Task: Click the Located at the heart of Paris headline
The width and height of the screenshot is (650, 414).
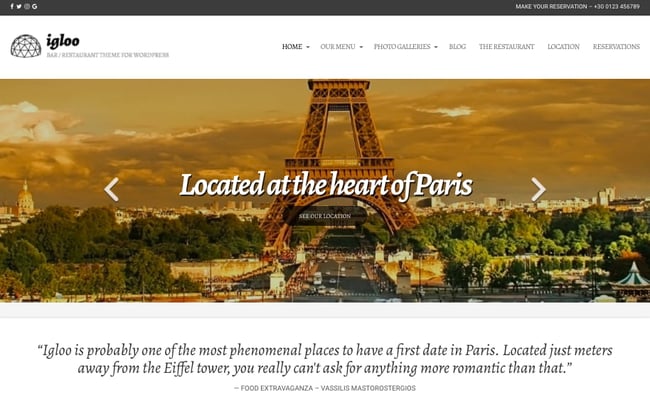Action: [326, 185]
